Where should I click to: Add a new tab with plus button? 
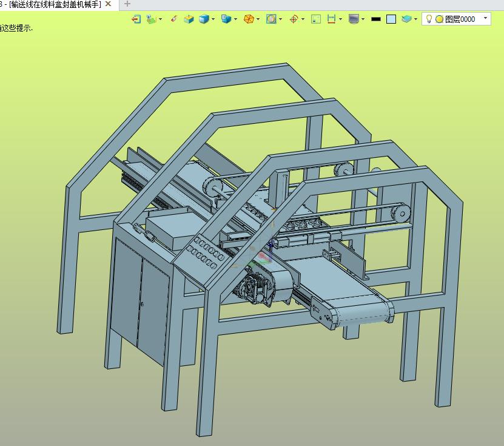tap(127, 4)
